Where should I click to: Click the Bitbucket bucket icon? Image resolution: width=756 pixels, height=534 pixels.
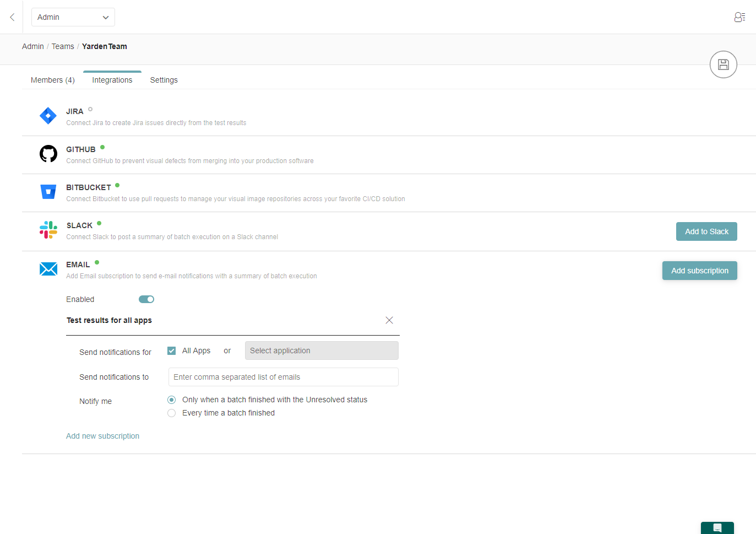48,192
